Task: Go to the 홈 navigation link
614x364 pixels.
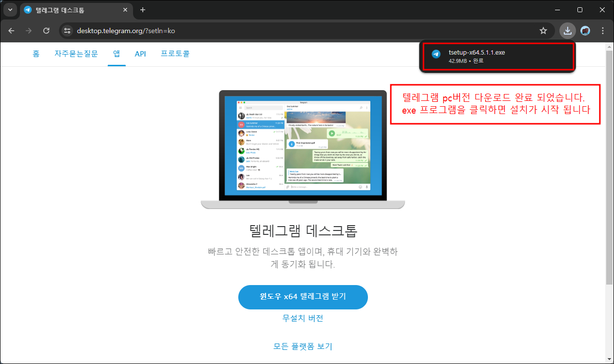Action: [36, 54]
